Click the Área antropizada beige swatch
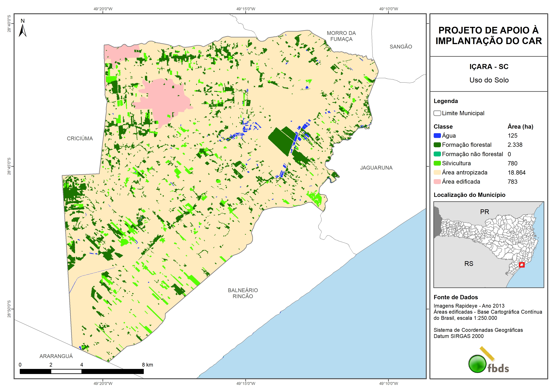This screenshot has height=392, width=555. [x=437, y=172]
